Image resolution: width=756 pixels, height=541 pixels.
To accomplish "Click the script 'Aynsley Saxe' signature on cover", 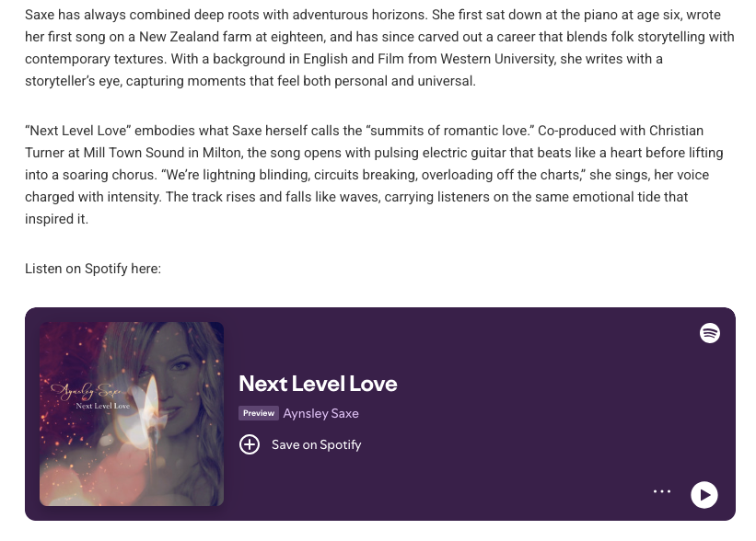I will [x=86, y=392].
